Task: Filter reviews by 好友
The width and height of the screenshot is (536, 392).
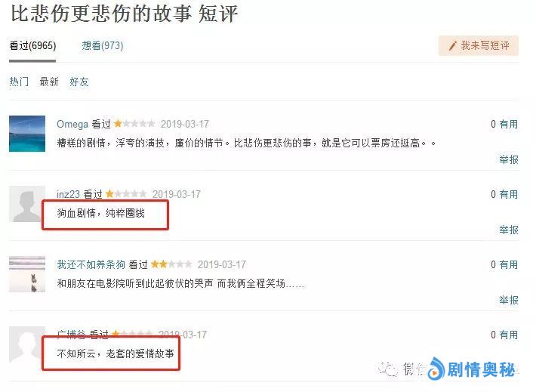Action: point(79,82)
